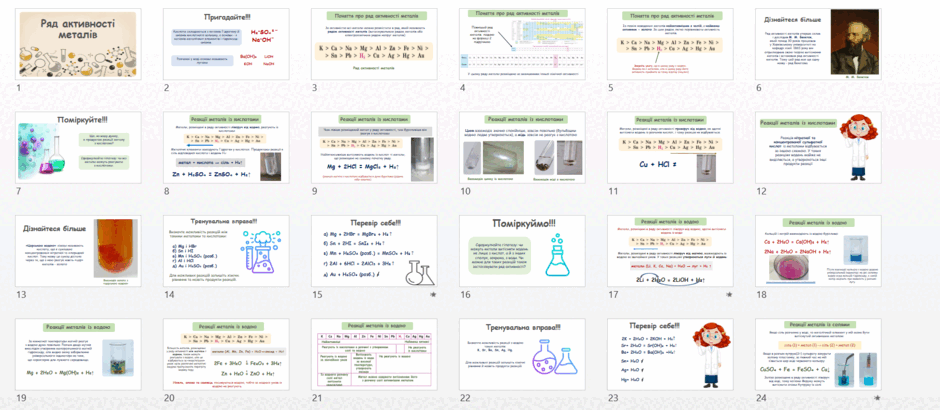
Task: Open slide 22 with two purple flasks
Action: point(522,354)
